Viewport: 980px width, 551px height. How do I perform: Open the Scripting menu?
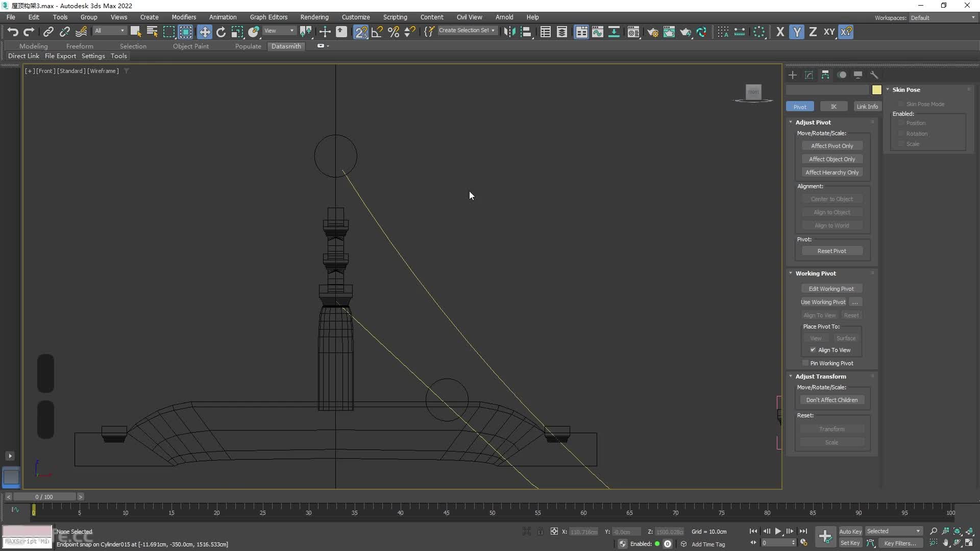click(x=395, y=17)
